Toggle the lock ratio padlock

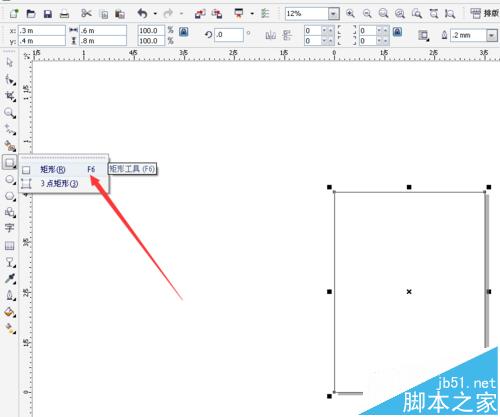(184, 32)
